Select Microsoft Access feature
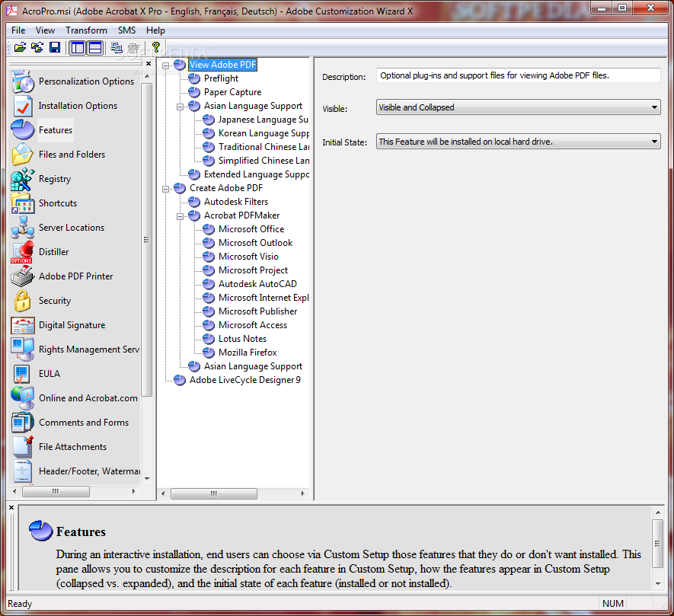The height and width of the screenshot is (616, 674). [x=253, y=325]
